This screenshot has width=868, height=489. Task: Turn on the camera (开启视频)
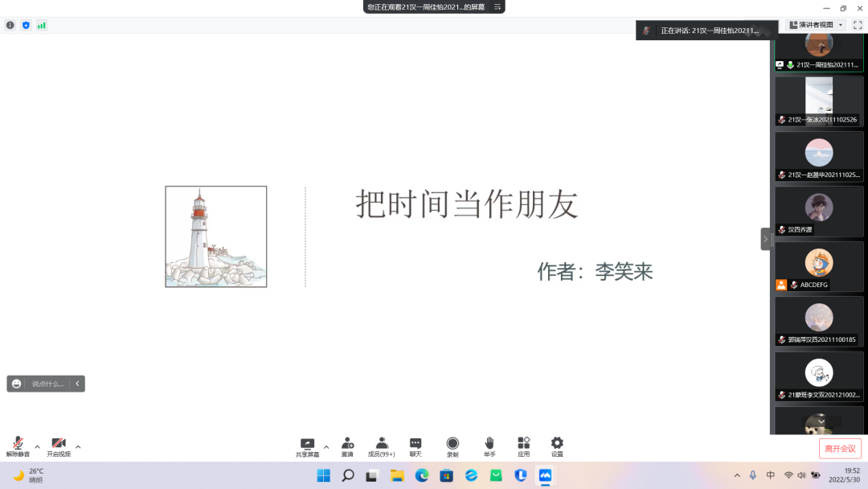tap(59, 444)
